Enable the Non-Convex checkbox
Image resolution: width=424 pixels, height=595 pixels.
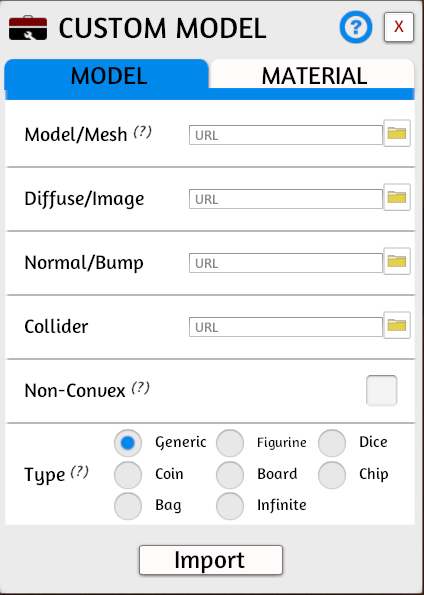coord(381,390)
